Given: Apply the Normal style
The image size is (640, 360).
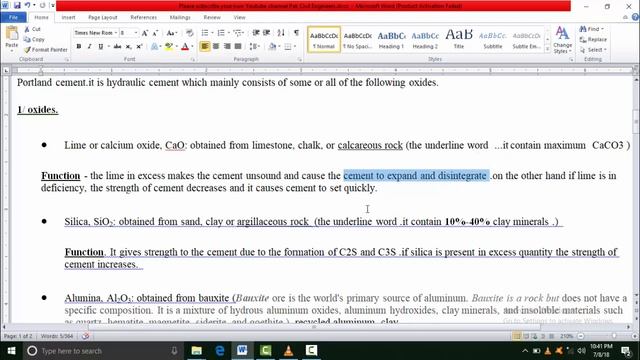Looking at the screenshot, I should point(324,40).
